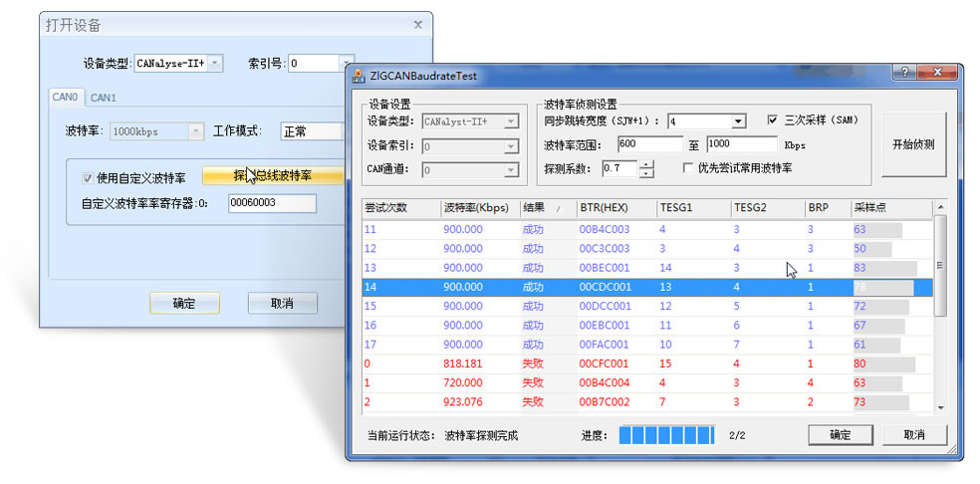Sort by TESG2 column header
980x484 pixels.
pos(768,208)
